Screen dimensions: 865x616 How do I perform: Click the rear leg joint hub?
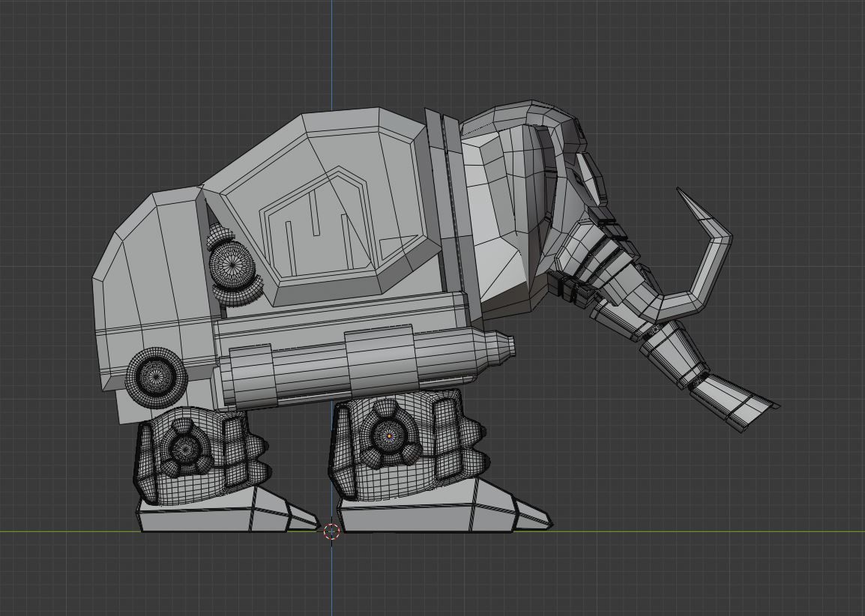point(186,448)
